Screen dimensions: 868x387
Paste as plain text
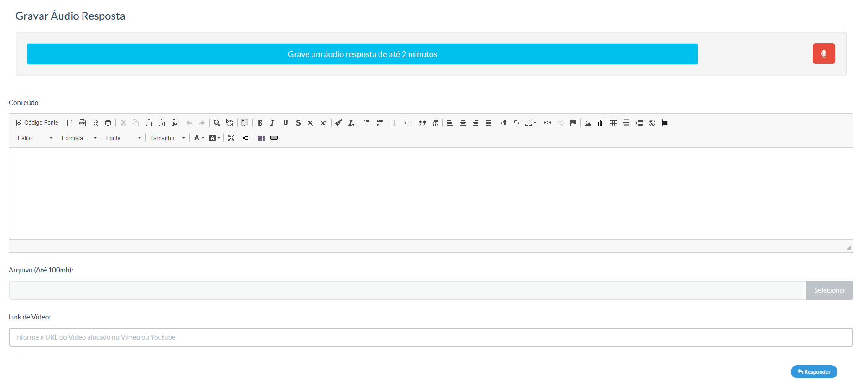click(x=161, y=123)
